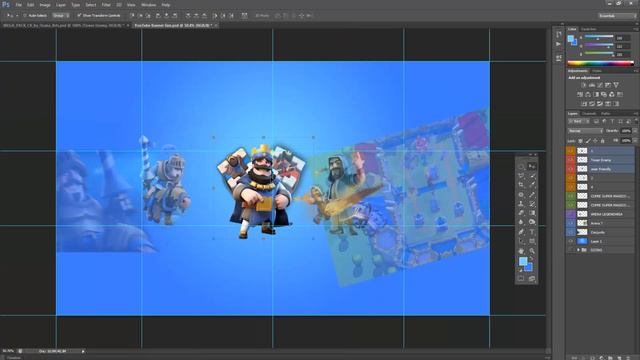Open the Auto-Select Group dropdown
The image size is (640, 360).
[61, 16]
